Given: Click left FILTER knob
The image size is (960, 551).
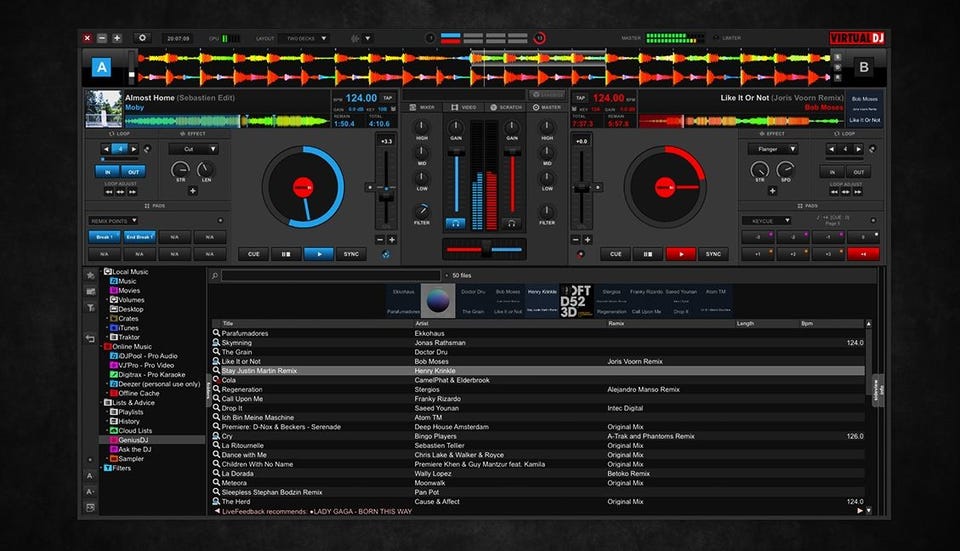Looking at the screenshot, I should pyautogui.click(x=422, y=211).
